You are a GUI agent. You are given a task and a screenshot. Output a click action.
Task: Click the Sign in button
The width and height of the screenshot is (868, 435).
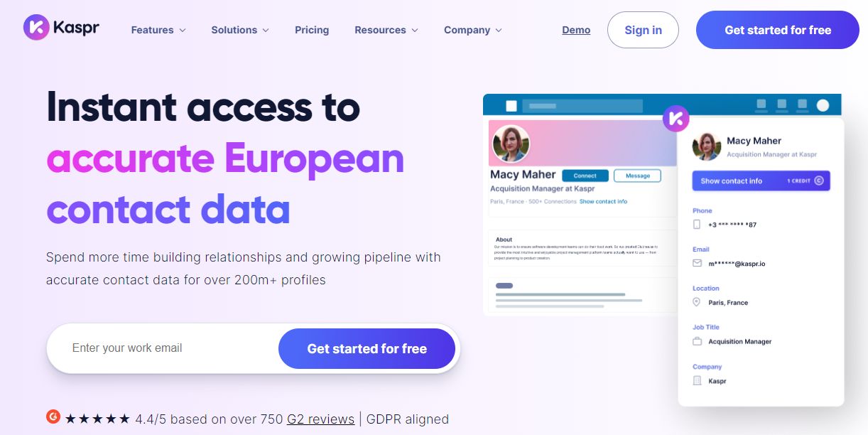[x=643, y=30]
